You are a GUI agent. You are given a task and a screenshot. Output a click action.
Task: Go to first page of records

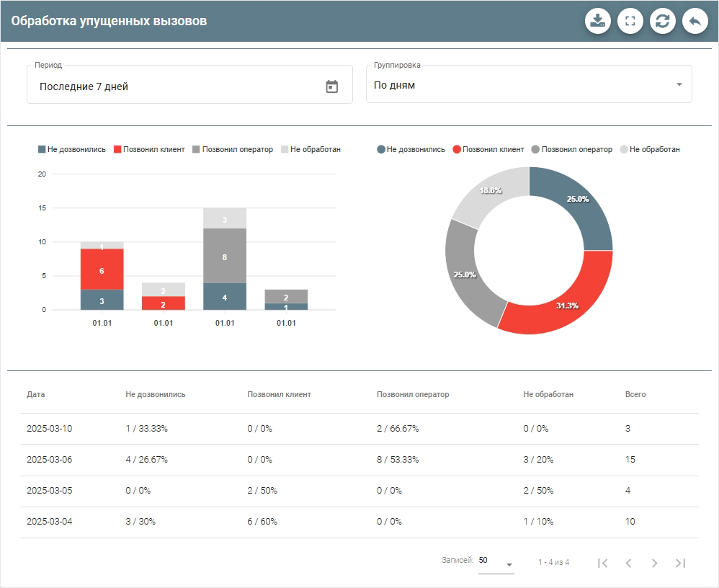pos(603,563)
